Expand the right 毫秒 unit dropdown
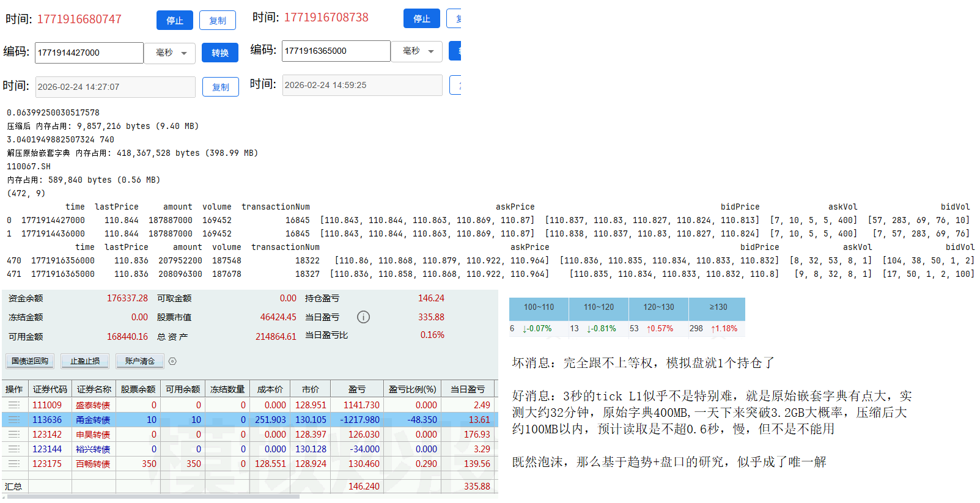The width and height of the screenshot is (980, 503). tap(417, 51)
